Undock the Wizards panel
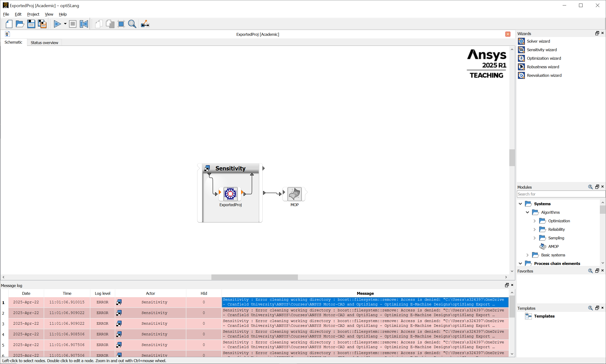This screenshot has height=364, width=606. (597, 33)
